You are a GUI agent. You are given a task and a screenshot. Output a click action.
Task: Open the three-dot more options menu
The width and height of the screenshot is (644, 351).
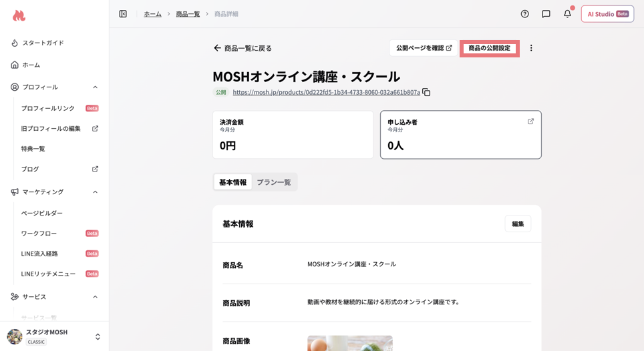click(x=531, y=48)
